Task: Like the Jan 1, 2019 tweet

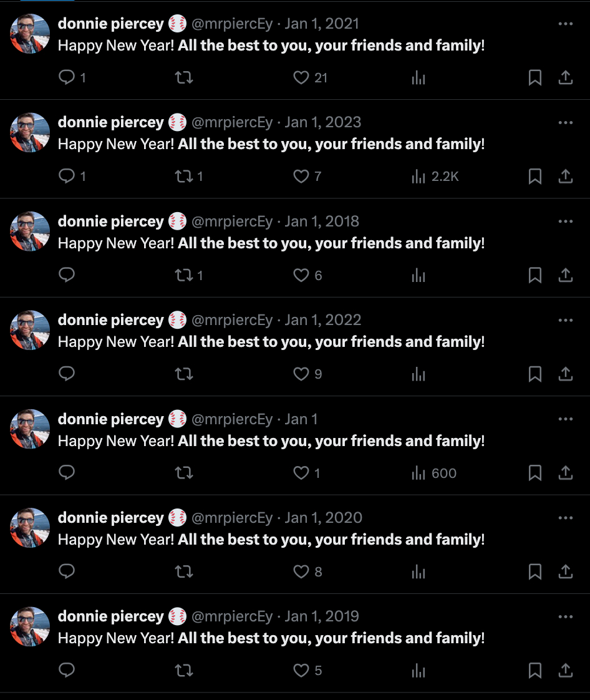Action: point(301,671)
